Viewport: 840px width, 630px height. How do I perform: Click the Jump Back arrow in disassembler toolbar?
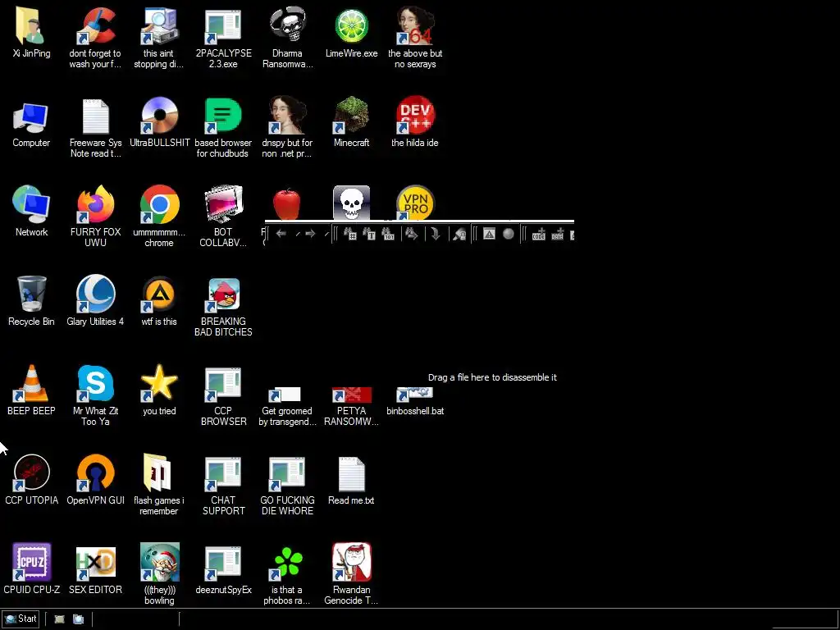coord(281,234)
